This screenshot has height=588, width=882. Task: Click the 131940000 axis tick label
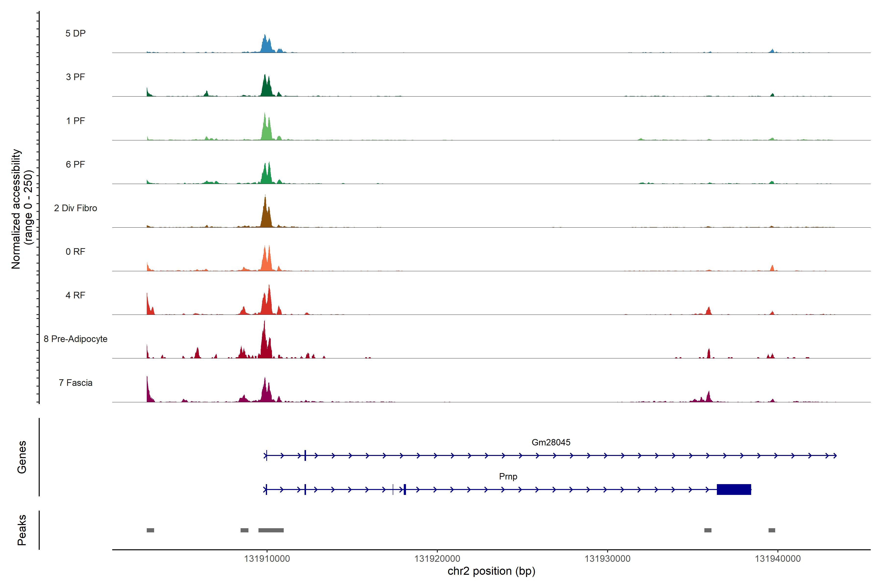coord(778,559)
